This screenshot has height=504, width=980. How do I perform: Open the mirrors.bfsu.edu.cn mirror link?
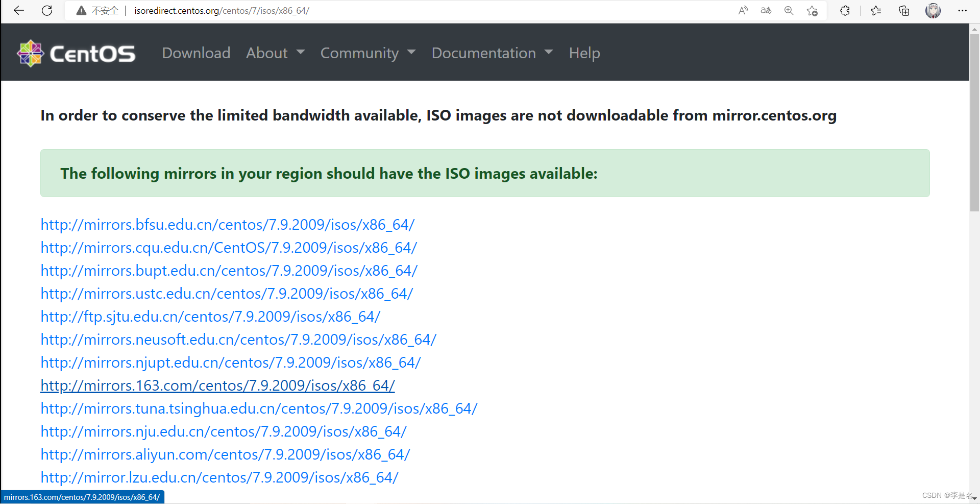coord(228,225)
